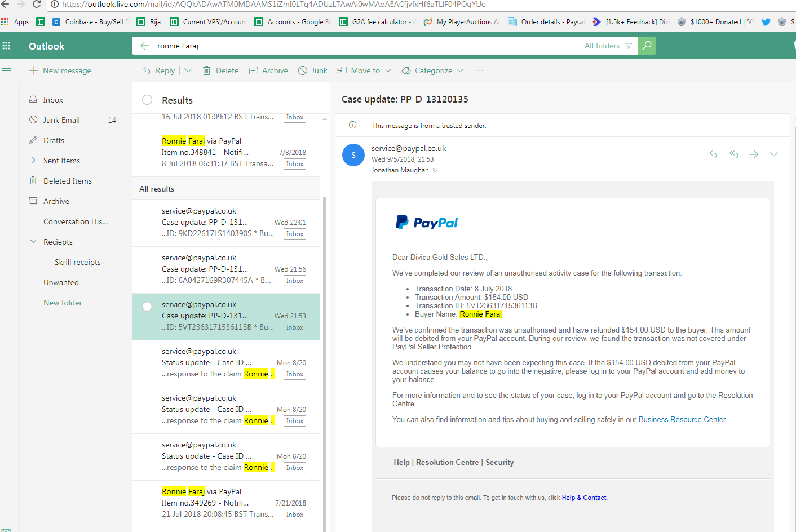Open the Move to menu
The image size is (796, 532).
(364, 70)
